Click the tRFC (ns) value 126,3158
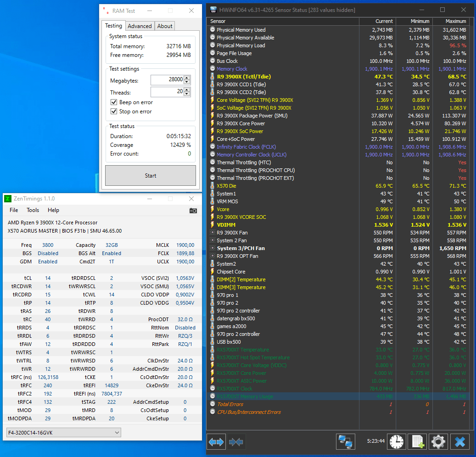 click(x=48, y=377)
